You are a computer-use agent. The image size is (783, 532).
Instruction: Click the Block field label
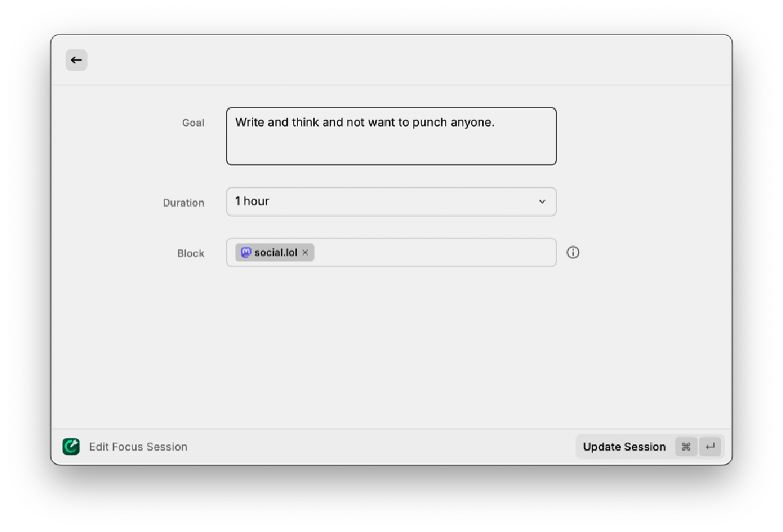pos(191,254)
